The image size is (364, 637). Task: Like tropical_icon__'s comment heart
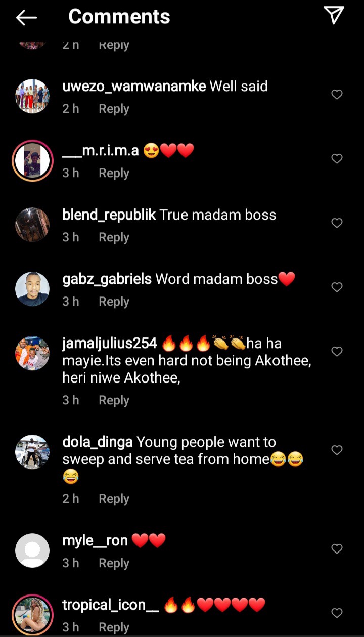[337, 613]
